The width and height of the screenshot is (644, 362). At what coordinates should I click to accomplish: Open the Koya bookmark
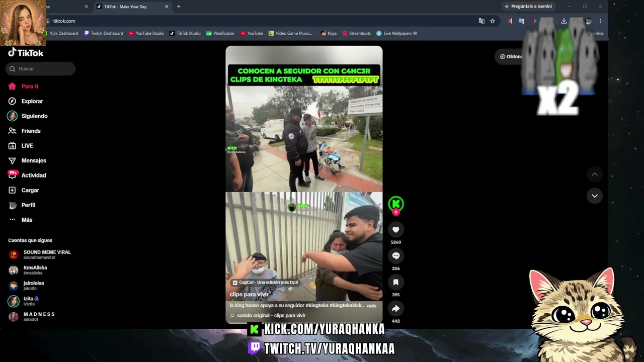tap(329, 33)
